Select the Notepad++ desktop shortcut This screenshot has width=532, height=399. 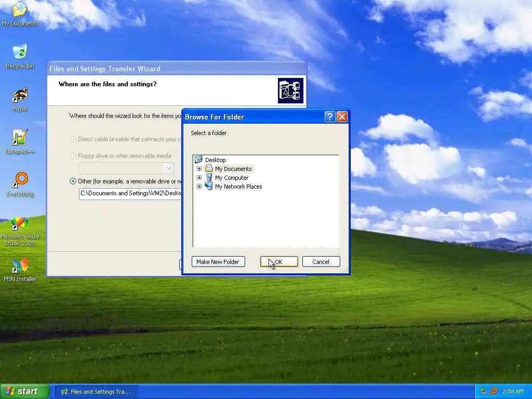(20, 141)
